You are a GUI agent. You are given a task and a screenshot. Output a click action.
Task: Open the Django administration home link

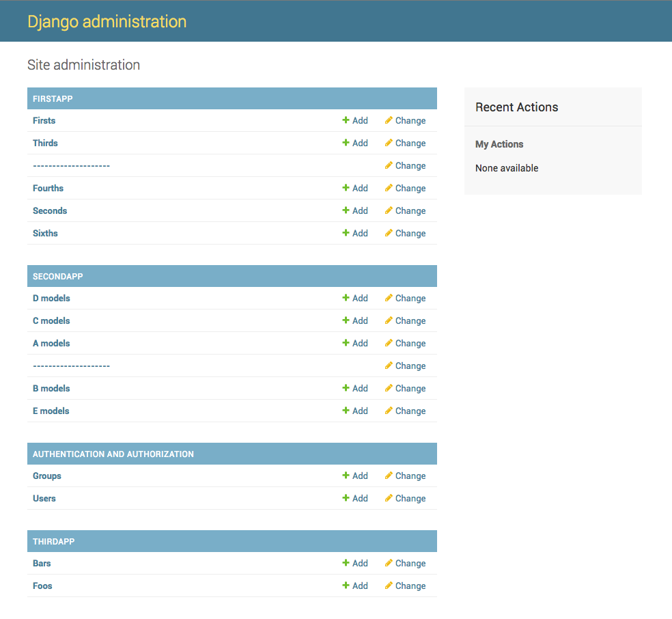coord(107,21)
